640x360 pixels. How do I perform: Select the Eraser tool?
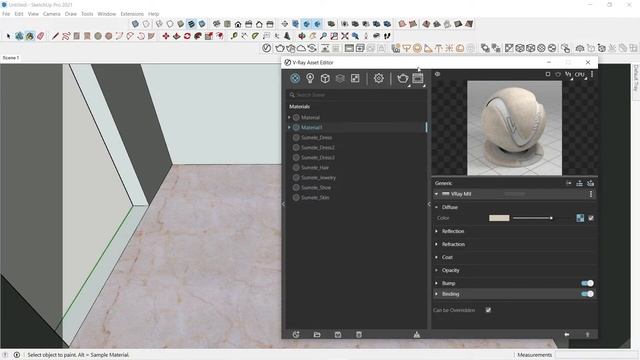(x=41, y=36)
